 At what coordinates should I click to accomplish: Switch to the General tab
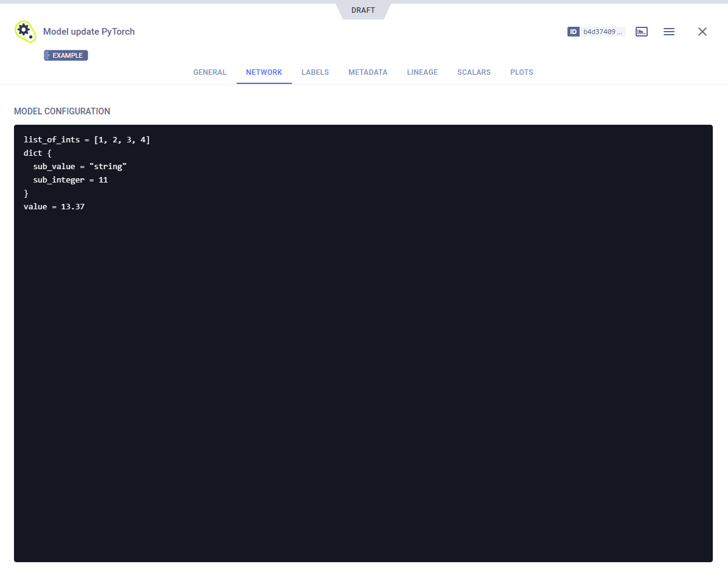coord(210,72)
